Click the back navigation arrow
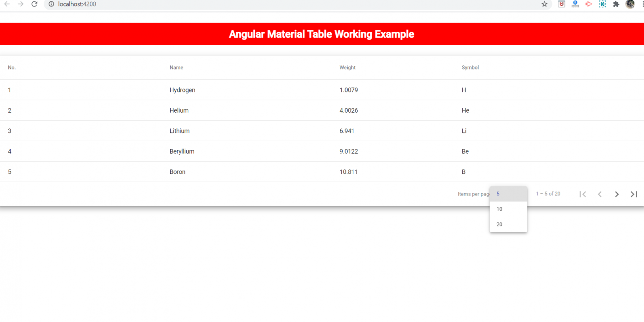The height and width of the screenshot is (322, 644). click(6, 4)
